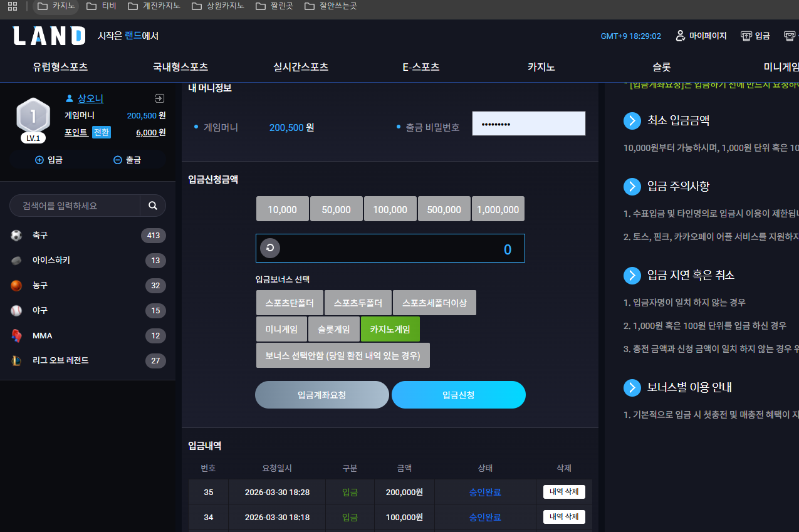
Task: Expand 최소 입금금액 section arrow
Action: pyautogui.click(x=632, y=121)
